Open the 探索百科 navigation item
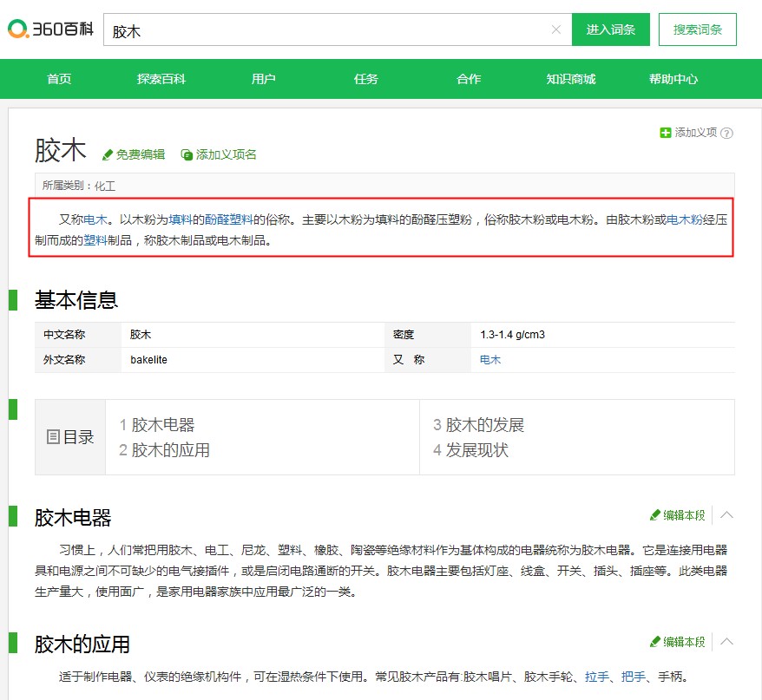The width and height of the screenshot is (762, 700). coord(161,79)
